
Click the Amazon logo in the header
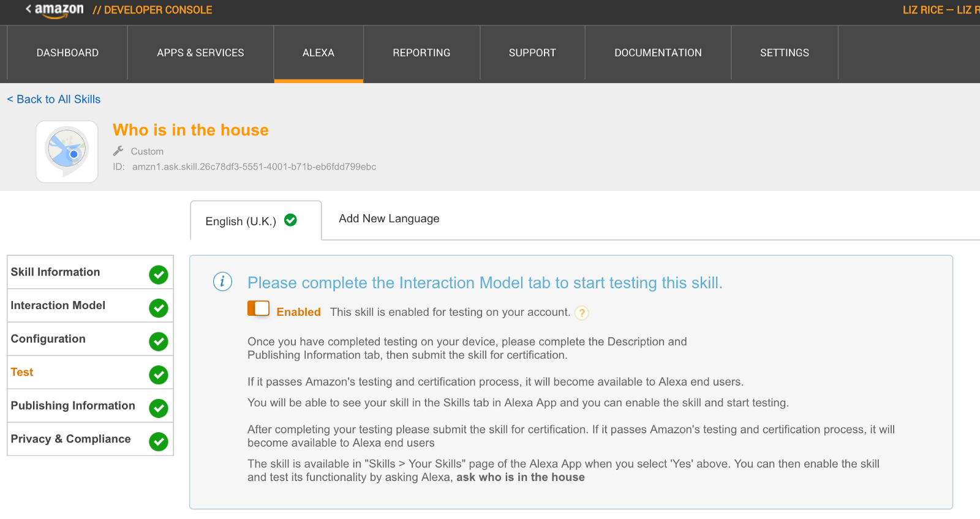[x=59, y=10]
